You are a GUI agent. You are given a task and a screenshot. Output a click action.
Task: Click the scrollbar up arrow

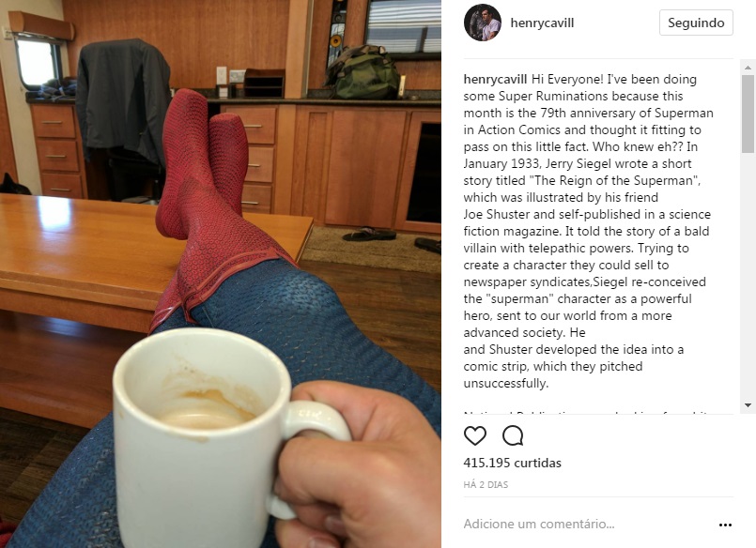pos(748,67)
